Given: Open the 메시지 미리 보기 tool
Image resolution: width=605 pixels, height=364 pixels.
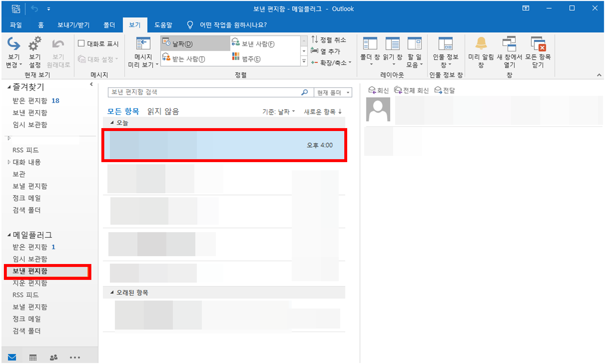Looking at the screenshot, I should click(142, 52).
